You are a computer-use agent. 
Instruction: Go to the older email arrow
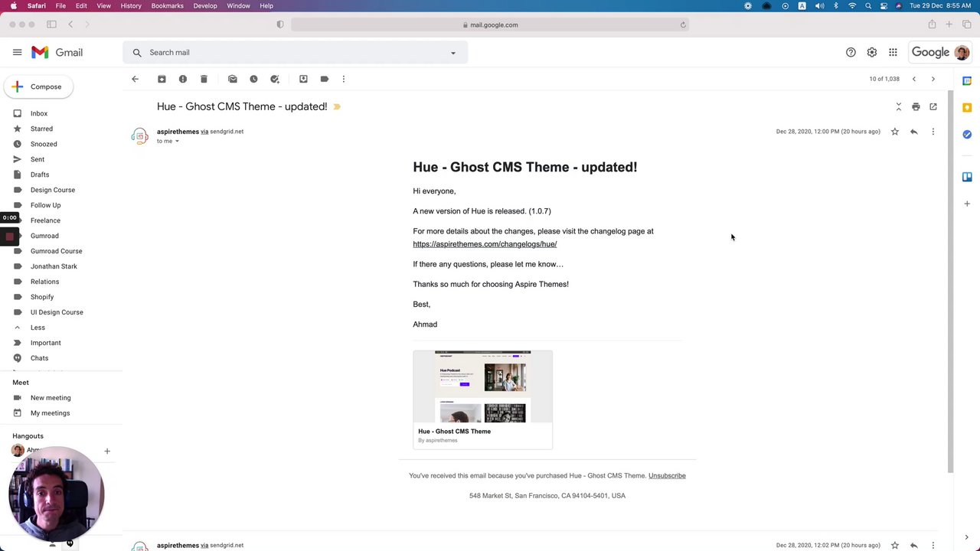933,79
